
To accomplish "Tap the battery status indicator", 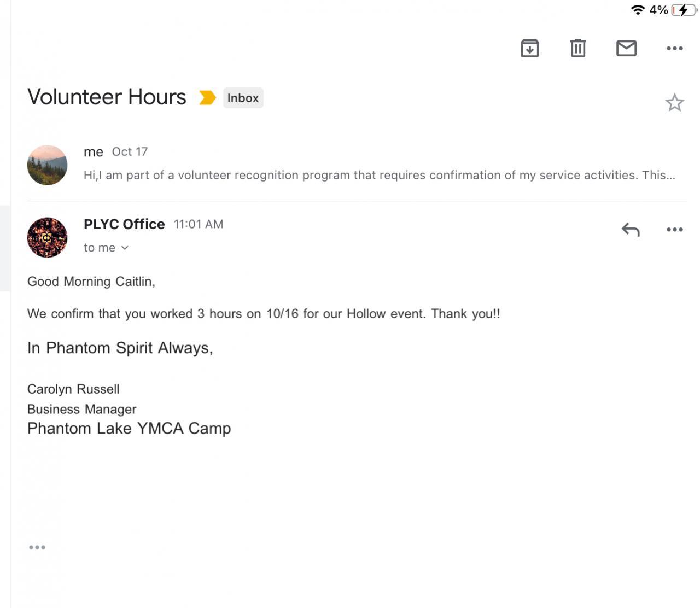I will [x=684, y=10].
